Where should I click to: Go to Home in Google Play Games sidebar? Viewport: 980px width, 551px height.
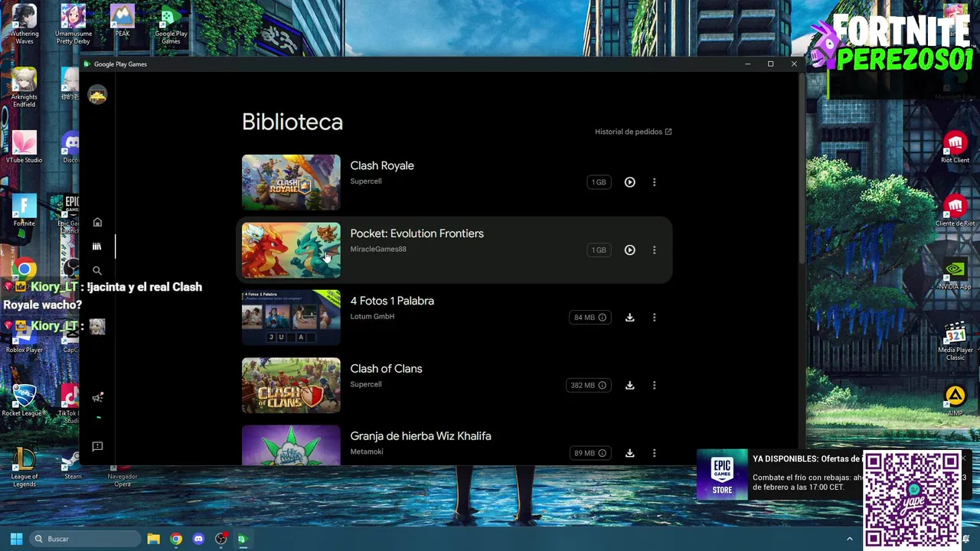point(97,222)
